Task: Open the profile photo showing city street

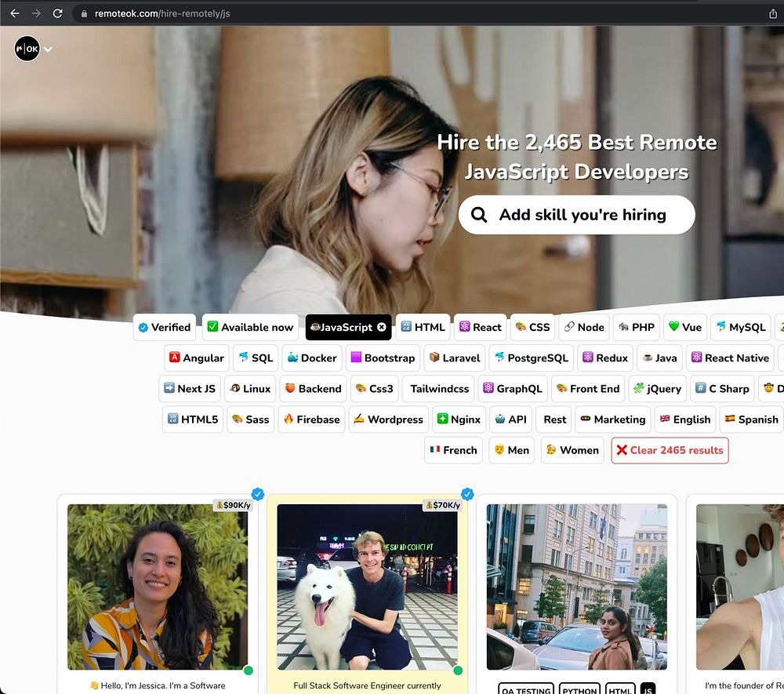Action: click(x=577, y=587)
